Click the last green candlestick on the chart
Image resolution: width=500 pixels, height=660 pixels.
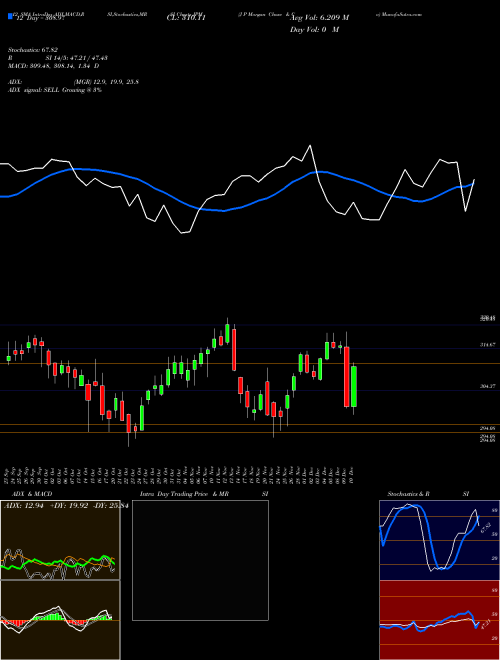pyautogui.click(x=354, y=386)
